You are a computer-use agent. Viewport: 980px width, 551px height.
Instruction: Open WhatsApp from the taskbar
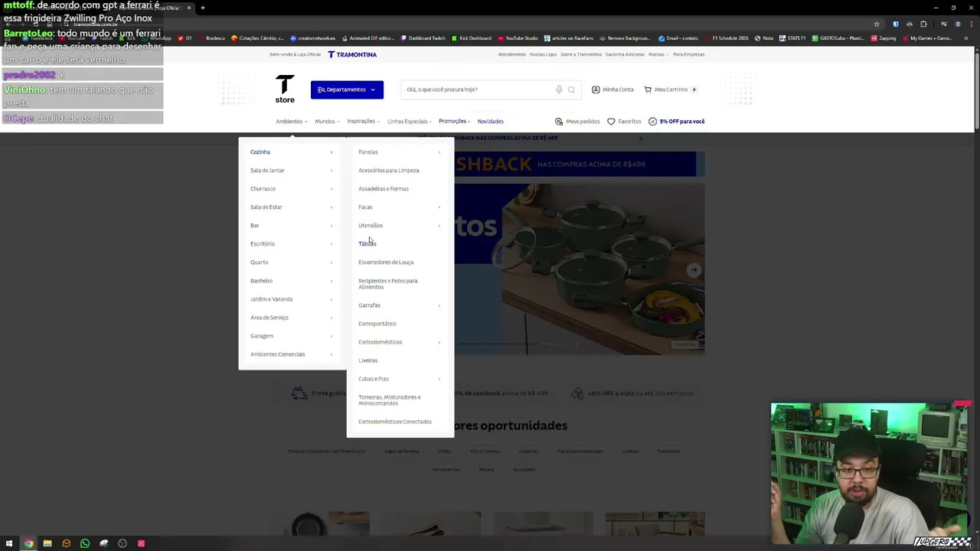[85, 543]
